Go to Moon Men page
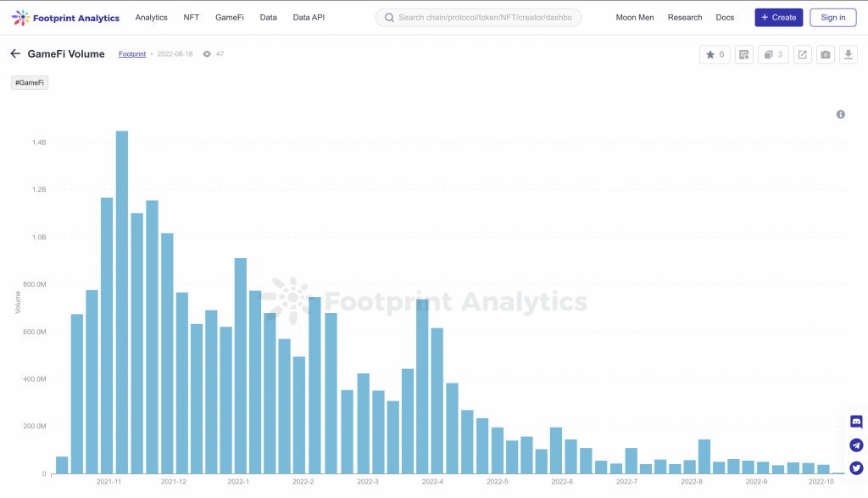 pos(634,18)
